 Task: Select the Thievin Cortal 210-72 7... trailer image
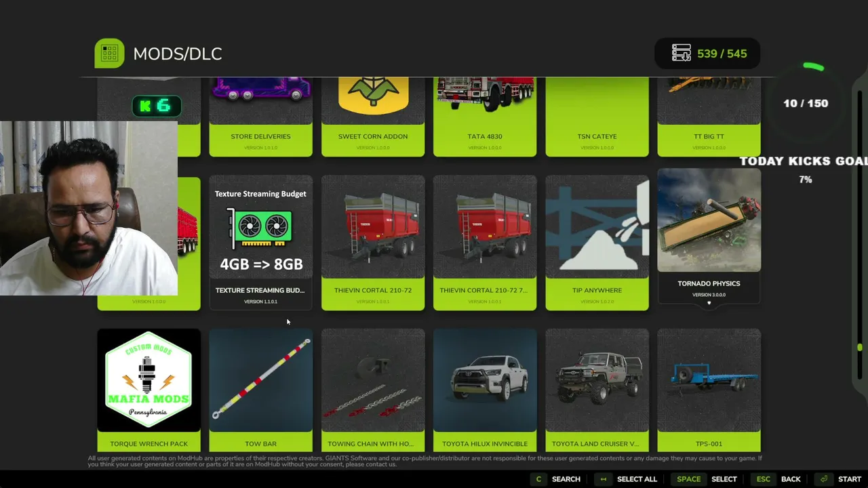point(485,227)
